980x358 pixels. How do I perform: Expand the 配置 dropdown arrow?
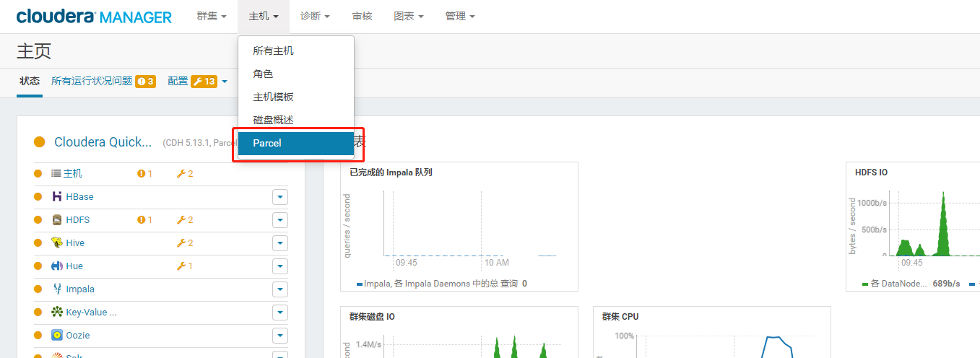pos(225,82)
